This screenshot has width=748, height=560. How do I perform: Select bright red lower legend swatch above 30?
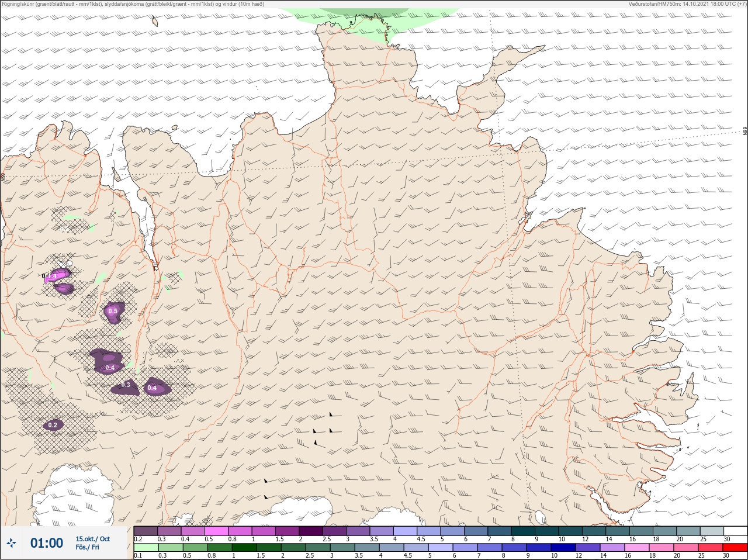pyautogui.click(x=735, y=548)
